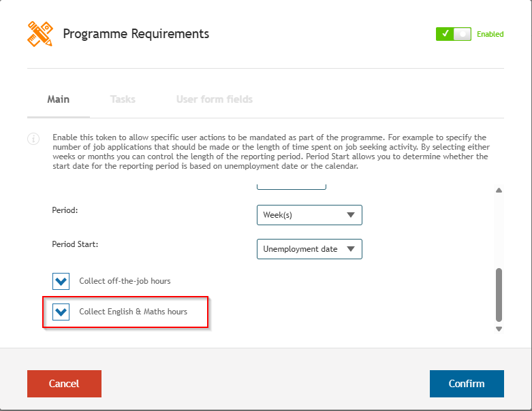Toggle the Enabled switch off

pos(454,34)
